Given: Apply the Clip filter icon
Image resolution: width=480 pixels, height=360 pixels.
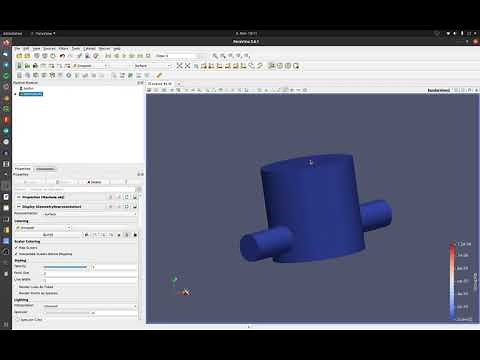Looking at the screenshot, I should point(36,75).
